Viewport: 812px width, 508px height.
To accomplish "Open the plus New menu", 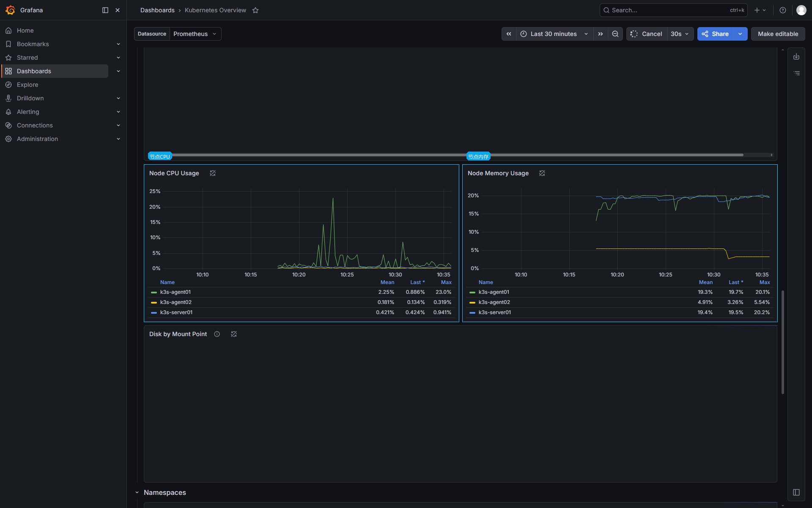I will [760, 10].
